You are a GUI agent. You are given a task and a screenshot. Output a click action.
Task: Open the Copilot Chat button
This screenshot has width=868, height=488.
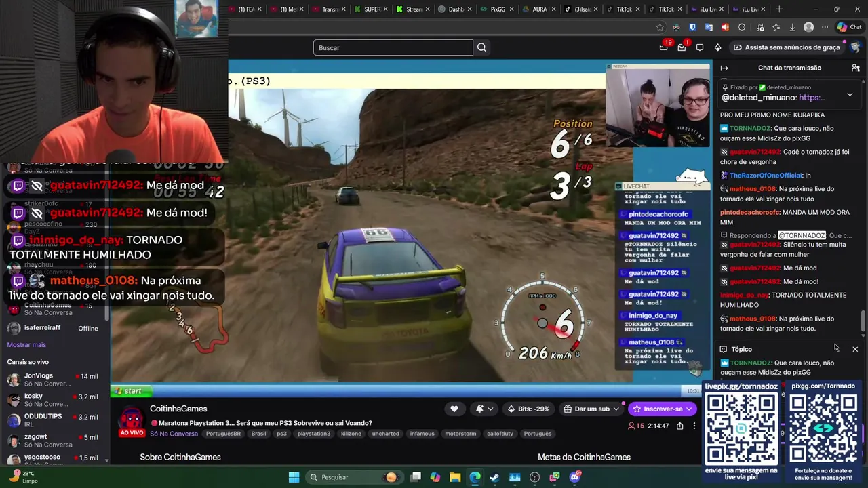850,27
